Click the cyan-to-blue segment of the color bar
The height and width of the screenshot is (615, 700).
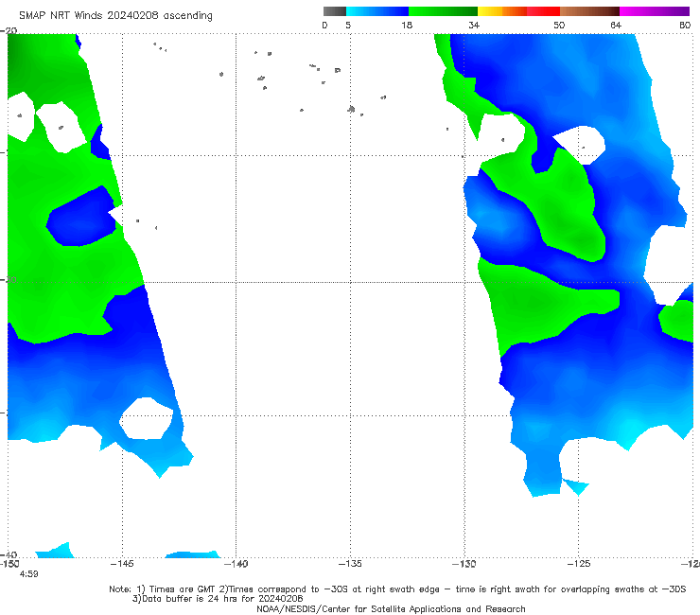(x=377, y=11)
